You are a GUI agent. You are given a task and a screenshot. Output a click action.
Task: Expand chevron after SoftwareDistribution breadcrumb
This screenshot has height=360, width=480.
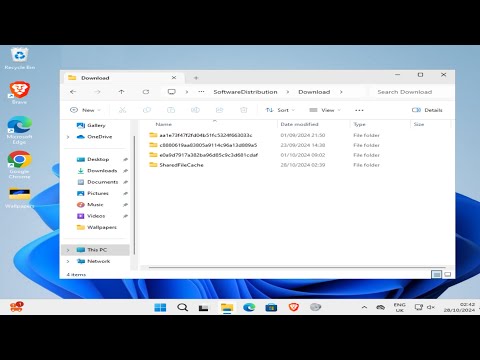tap(287, 92)
